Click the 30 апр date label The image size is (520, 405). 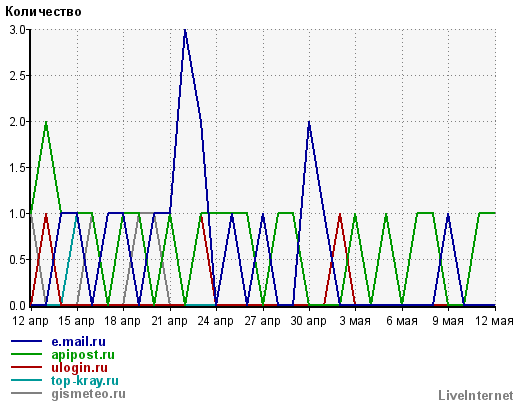(308, 321)
